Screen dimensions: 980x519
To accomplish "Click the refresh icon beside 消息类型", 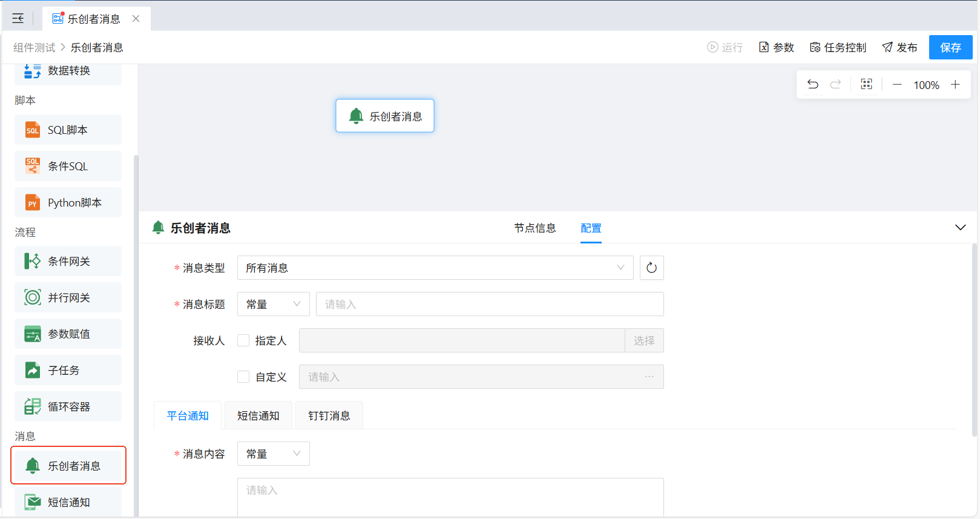I will [651, 268].
